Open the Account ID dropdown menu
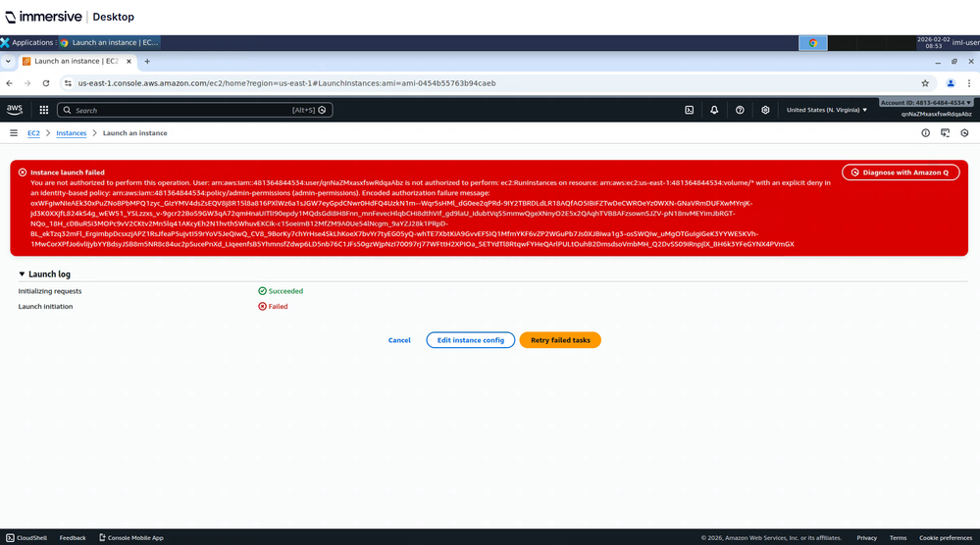 coord(925,102)
